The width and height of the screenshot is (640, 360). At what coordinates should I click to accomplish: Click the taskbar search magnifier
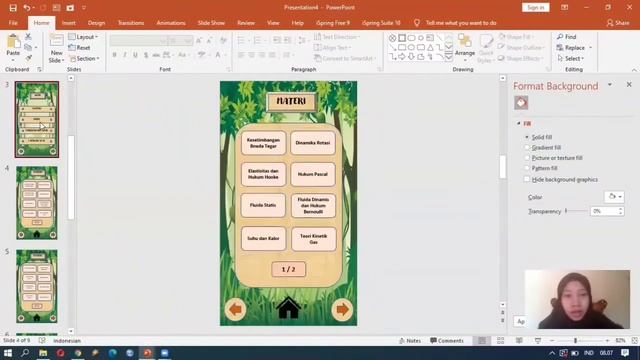pyautogui.click(x=25, y=353)
